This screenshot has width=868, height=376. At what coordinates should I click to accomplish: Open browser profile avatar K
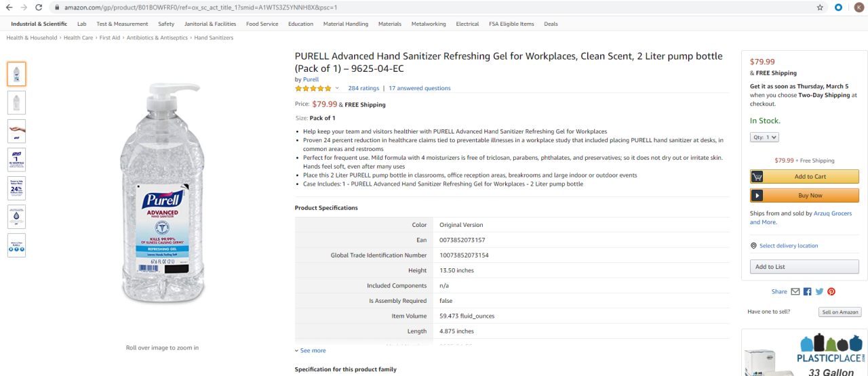[859, 7]
